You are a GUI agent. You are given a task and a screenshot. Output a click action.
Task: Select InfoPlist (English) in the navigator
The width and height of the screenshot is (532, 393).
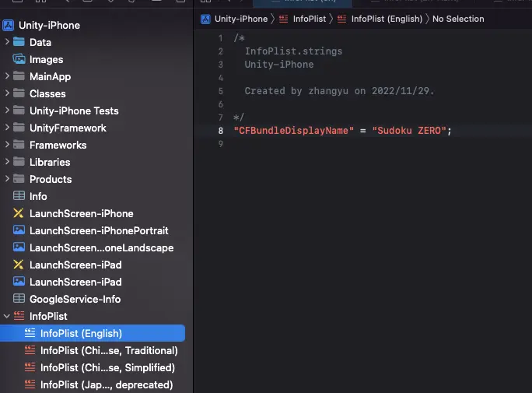pyautogui.click(x=81, y=333)
